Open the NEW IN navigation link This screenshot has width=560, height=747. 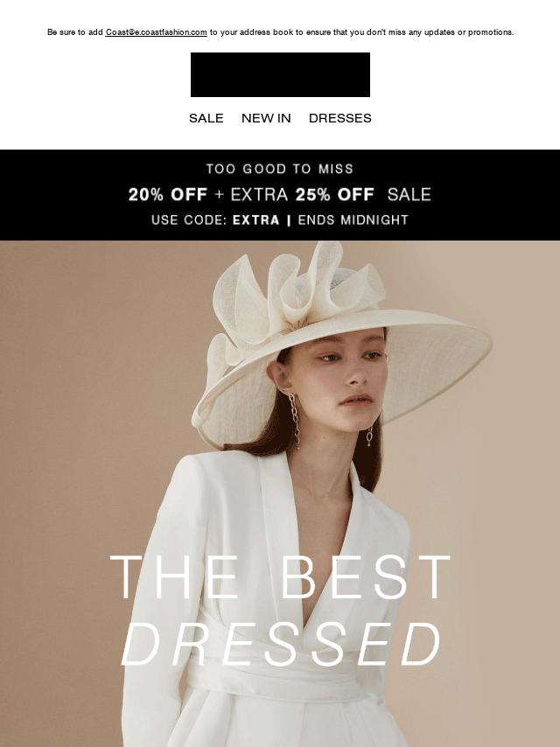point(266,118)
